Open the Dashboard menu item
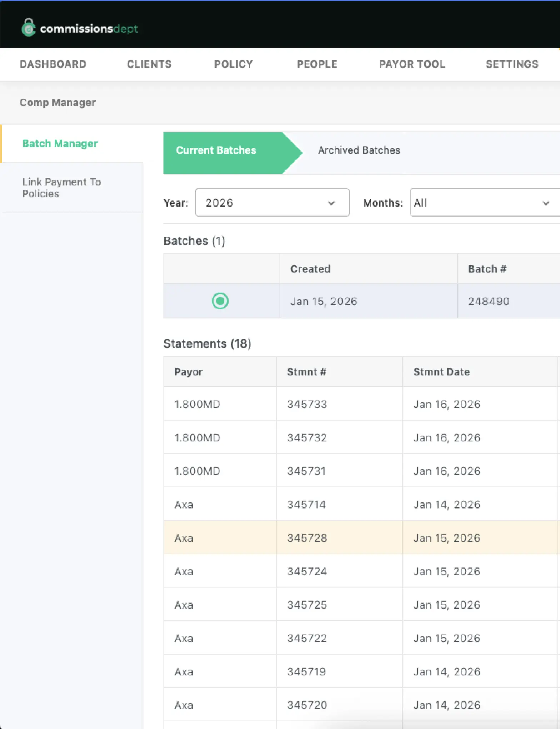 coord(53,64)
